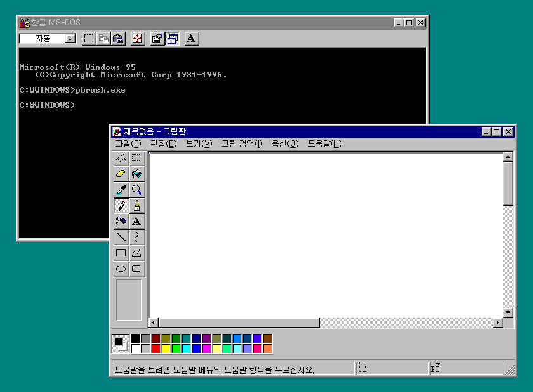This screenshot has width=533, height=392.
Task: Close the 그림판 Paint window
Action: (508, 132)
